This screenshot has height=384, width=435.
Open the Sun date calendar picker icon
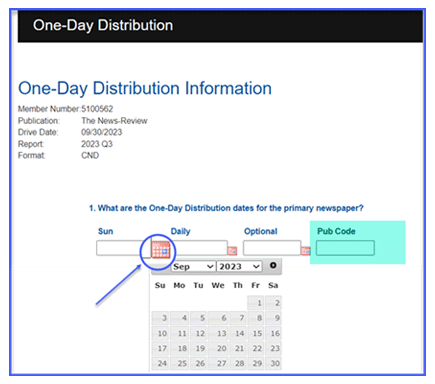click(x=161, y=249)
